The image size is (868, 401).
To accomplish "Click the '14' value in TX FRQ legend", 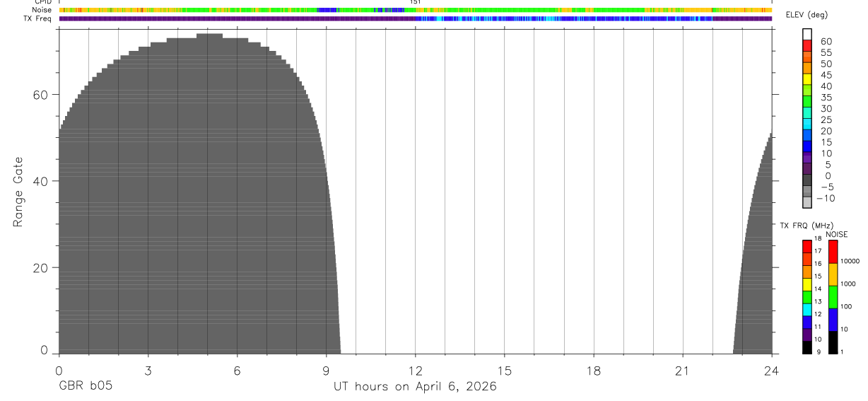I will 817,289.
